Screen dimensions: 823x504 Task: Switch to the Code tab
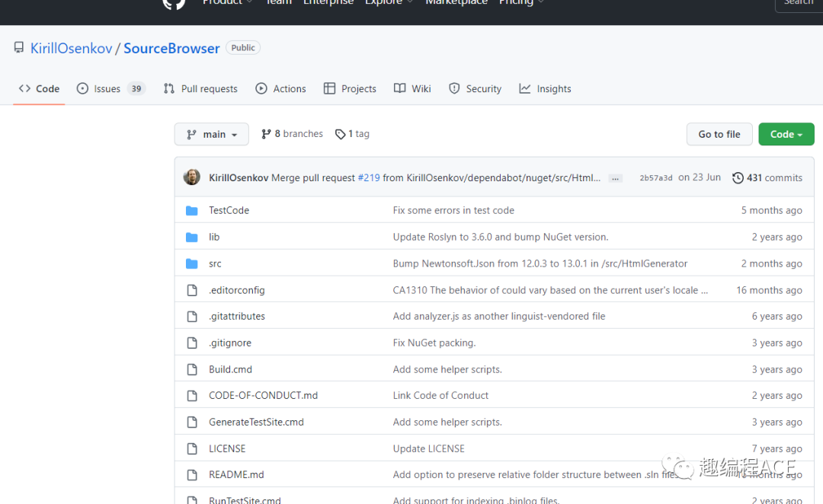(39, 88)
